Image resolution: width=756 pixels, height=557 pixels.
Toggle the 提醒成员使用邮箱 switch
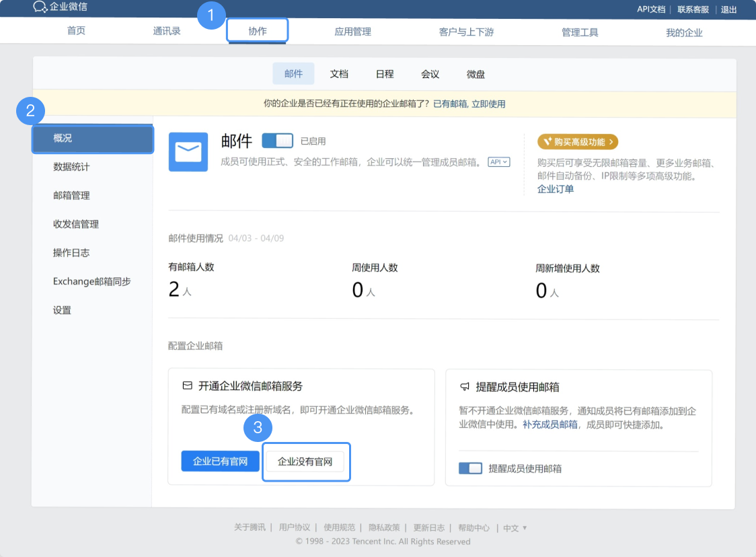click(470, 468)
